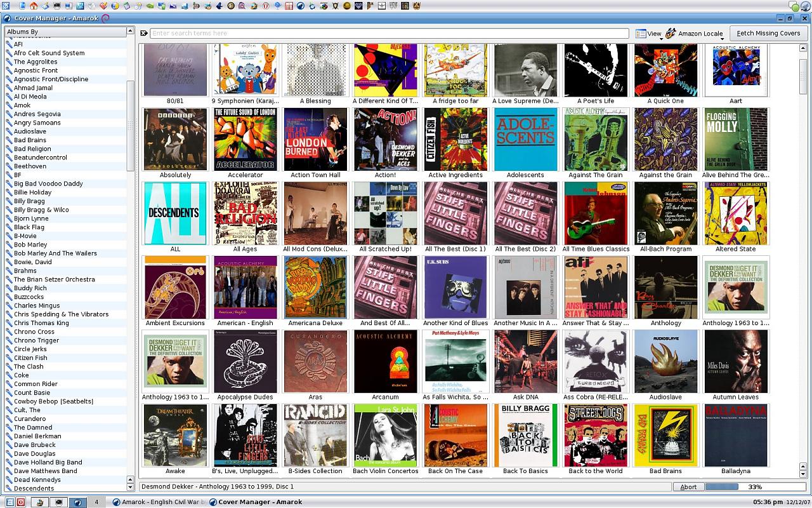The width and height of the screenshot is (812, 508).
Task: Select the Audioslave album cover
Action: point(665,361)
